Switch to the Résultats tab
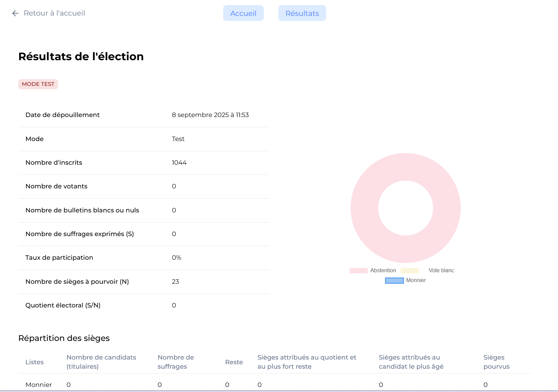Image resolution: width=558 pixels, height=392 pixels. tap(302, 13)
